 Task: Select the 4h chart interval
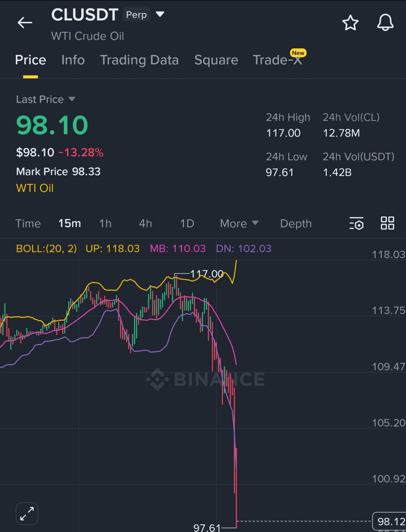(x=146, y=223)
